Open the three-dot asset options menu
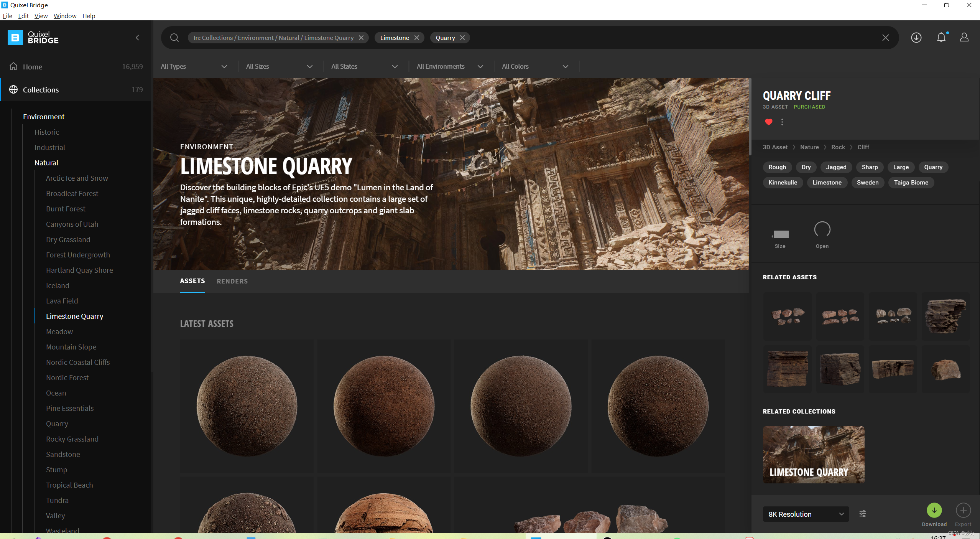 pyautogui.click(x=782, y=122)
